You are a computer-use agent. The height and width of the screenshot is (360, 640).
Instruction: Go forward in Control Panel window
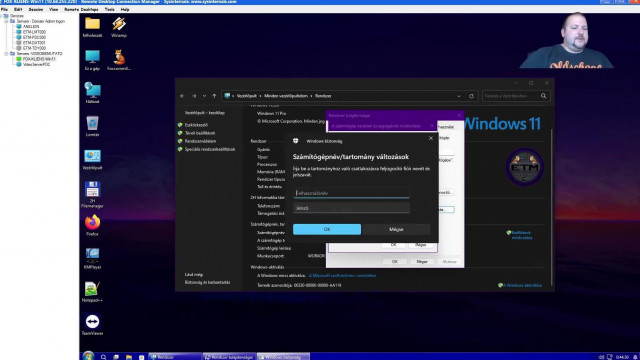tap(194, 96)
